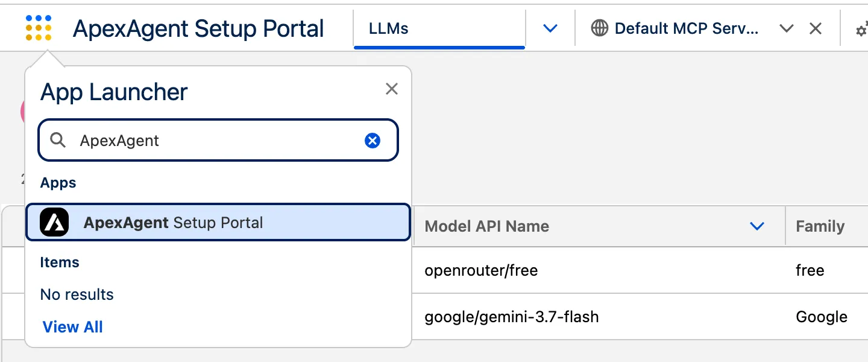The image size is (868, 362).
Task: Close the Default MCP Server tab
Action: (x=816, y=28)
